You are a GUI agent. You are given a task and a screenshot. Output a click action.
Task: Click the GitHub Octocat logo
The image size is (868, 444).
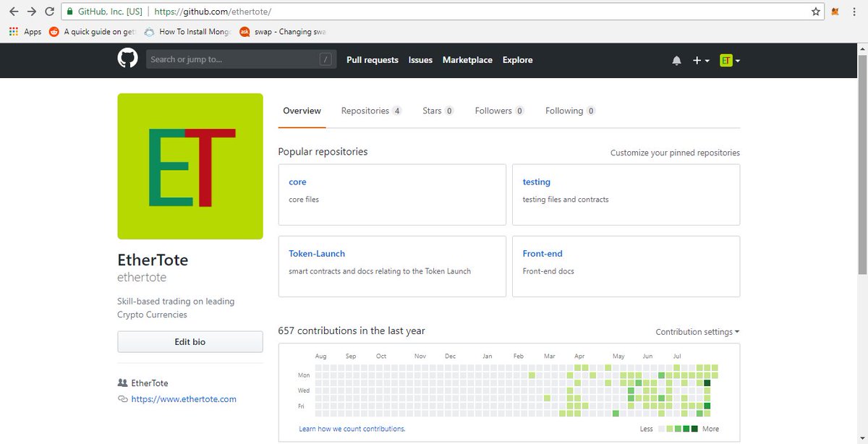click(x=127, y=59)
